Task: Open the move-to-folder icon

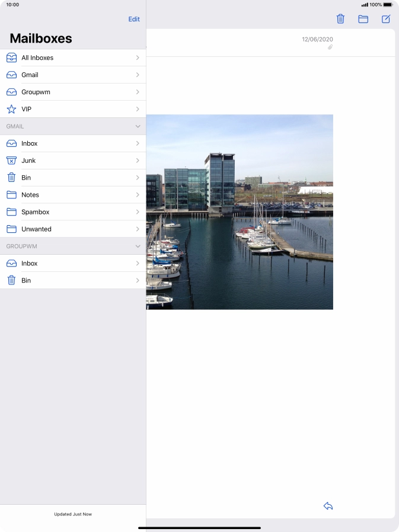Action: click(x=363, y=19)
